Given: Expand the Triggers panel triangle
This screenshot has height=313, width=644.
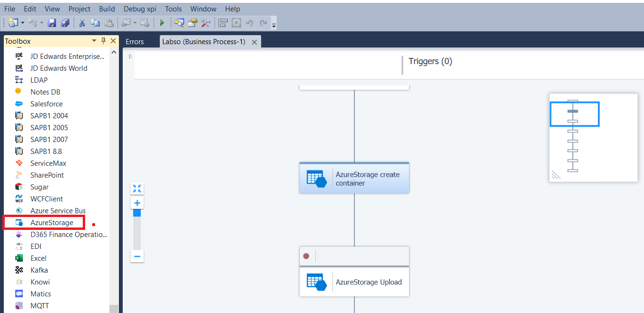Looking at the screenshot, I should 131,56.
